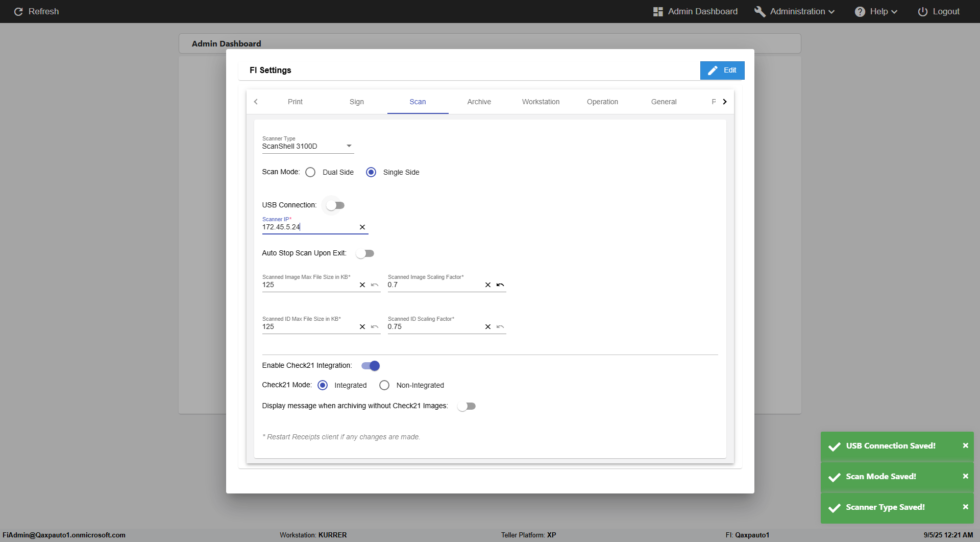Toggle Enable Check21 Integration switch
This screenshot has height=542, width=980.
point(371,366)
